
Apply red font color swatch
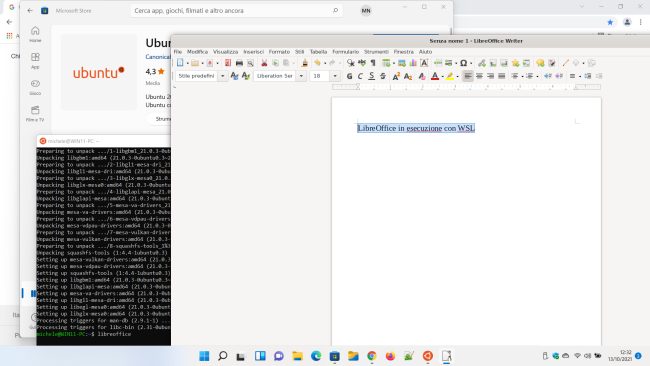pyautogui.click(x=434, y=76)
